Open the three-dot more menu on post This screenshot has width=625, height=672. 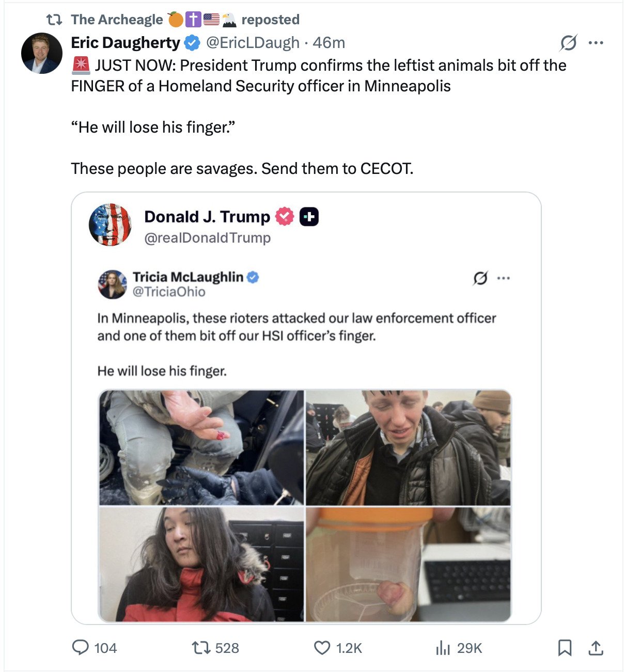tap(596, 43)
